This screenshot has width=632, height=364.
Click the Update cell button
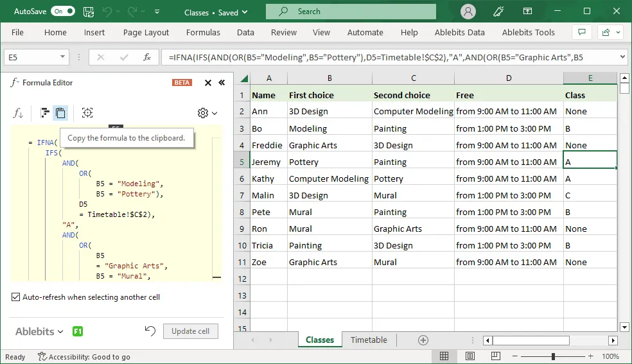[190, 331]
